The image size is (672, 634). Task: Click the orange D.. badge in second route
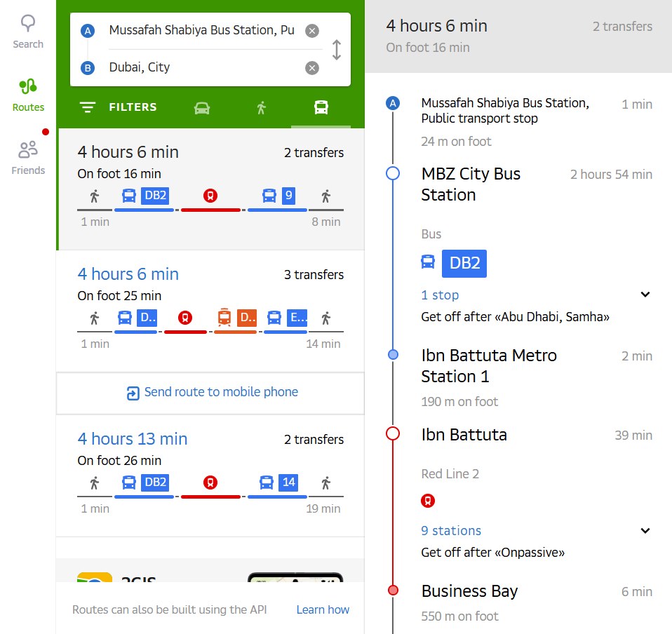click(247, 318)
